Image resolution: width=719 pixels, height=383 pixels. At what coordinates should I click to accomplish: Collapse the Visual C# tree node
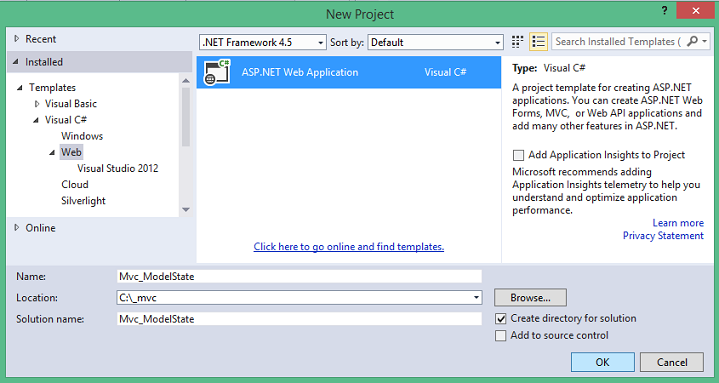pyautogui.click(x=36, y=120)
